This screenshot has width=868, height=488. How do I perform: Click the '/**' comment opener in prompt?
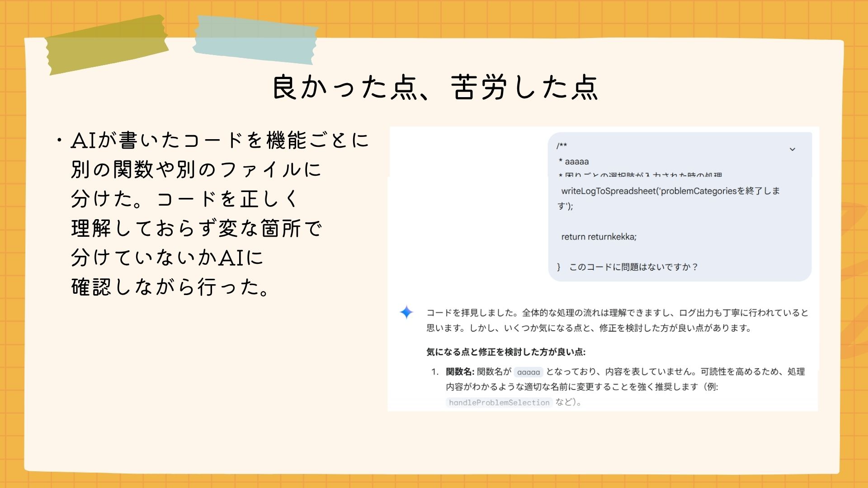[x=562, y=145]
